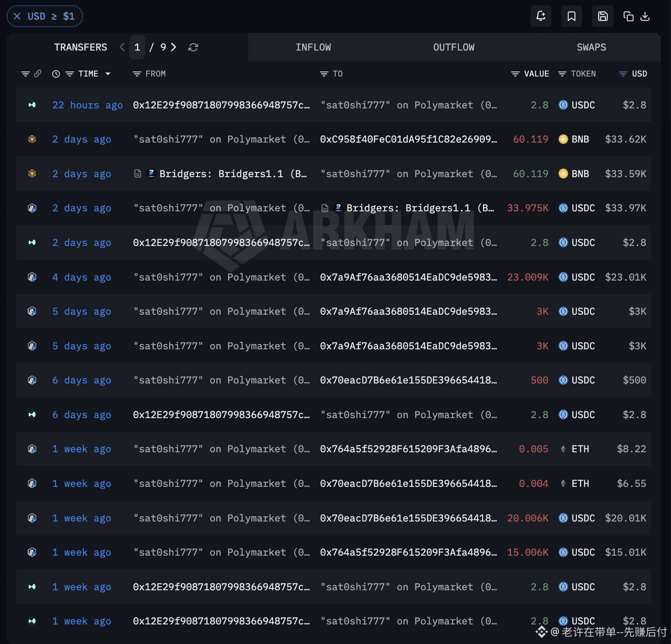
Task: Expand the TIME dropdown arrow
Action: (108, 74)
